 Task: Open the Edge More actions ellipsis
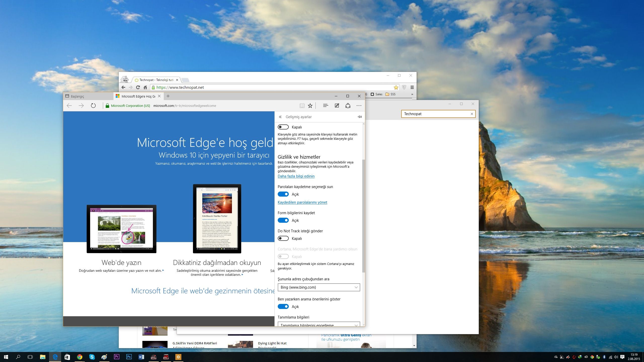(359, 106)
